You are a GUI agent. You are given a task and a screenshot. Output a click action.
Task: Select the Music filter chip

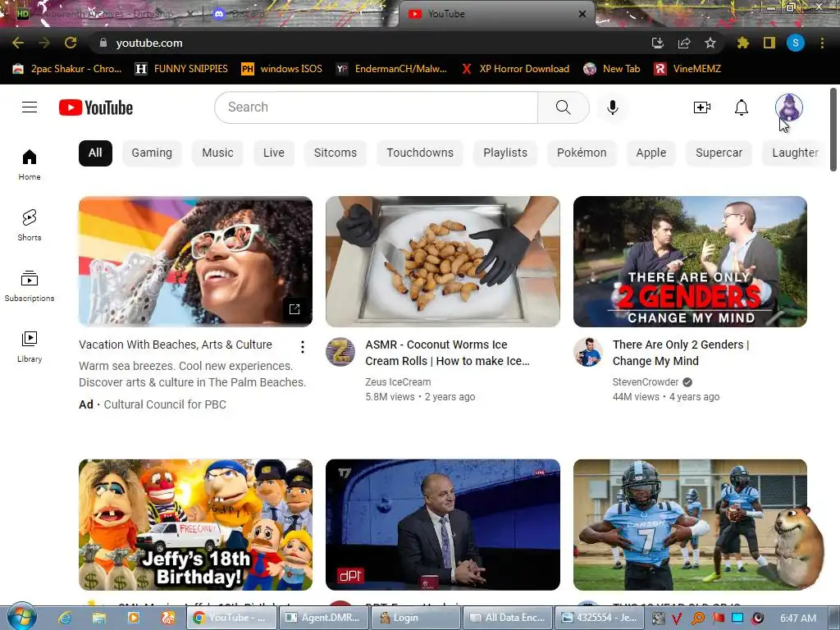coord(217,153)
